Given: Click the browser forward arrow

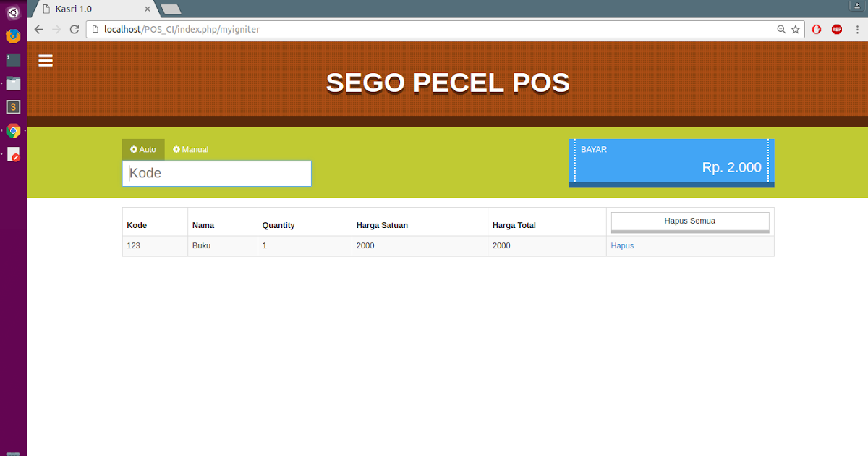Looking at the screenshot, I should pos(56,30).
